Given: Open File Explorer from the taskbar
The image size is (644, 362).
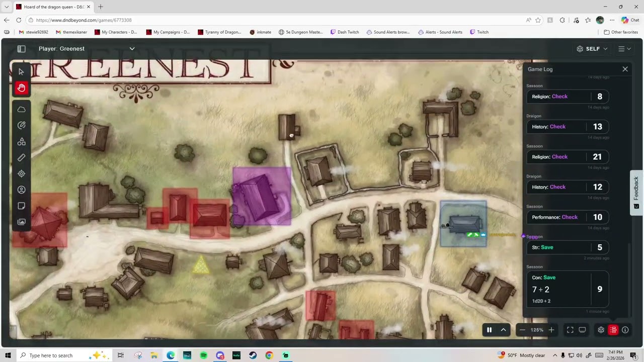Looking at the screenshot, I should click(x=154, y=355).
